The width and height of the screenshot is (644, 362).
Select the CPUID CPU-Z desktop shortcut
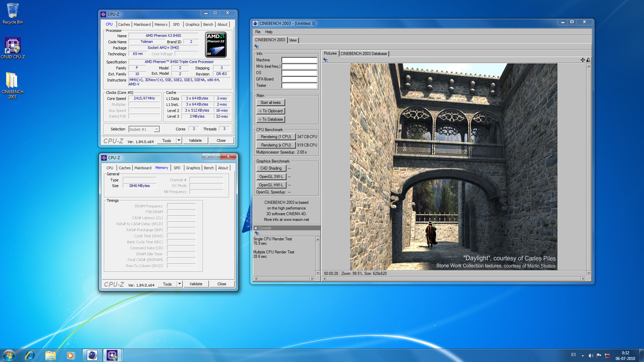pos(13,48)
